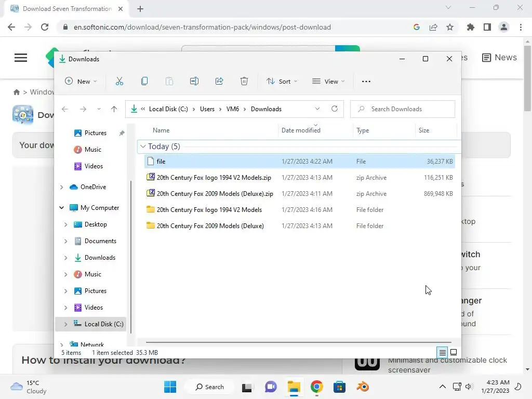Click the Copy icon in Explorer toolbar
This screenshot has height=399, width=532.
click(144, 81)
